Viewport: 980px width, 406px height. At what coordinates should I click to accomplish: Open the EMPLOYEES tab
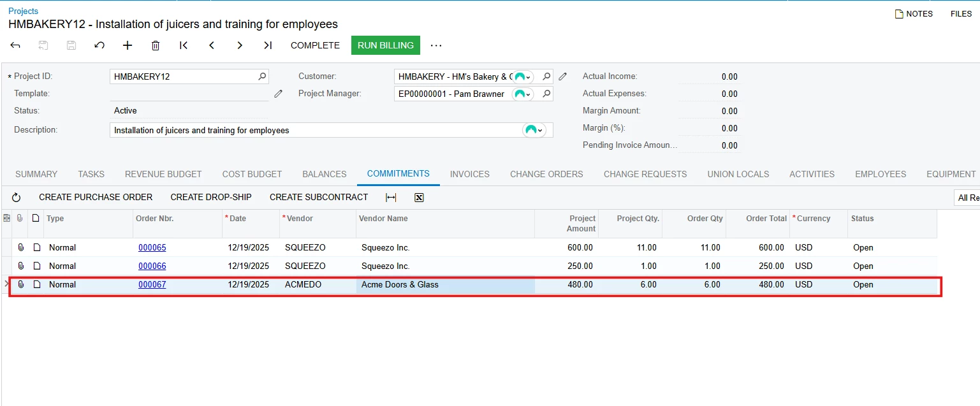(881, 174)
